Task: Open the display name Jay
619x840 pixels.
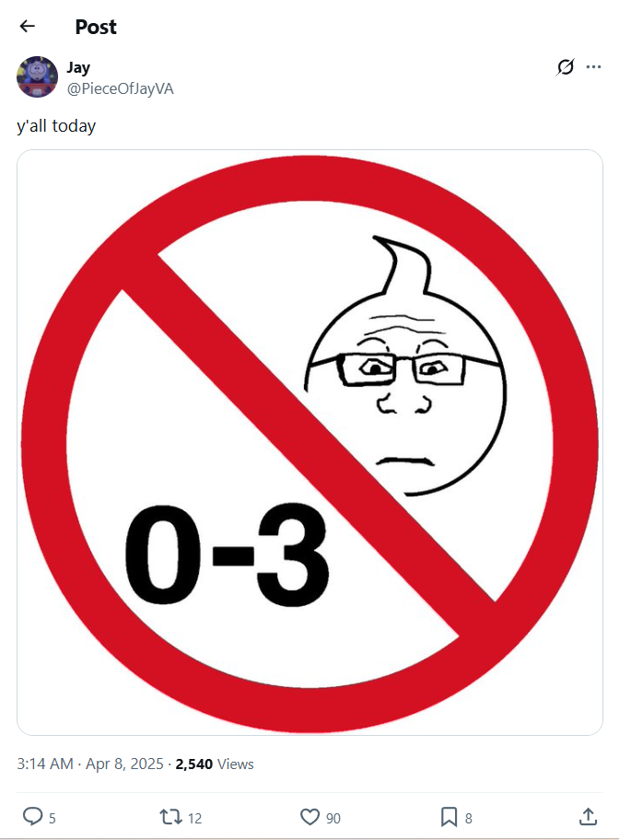Action: pyautogui.click(x=78, y=67)
